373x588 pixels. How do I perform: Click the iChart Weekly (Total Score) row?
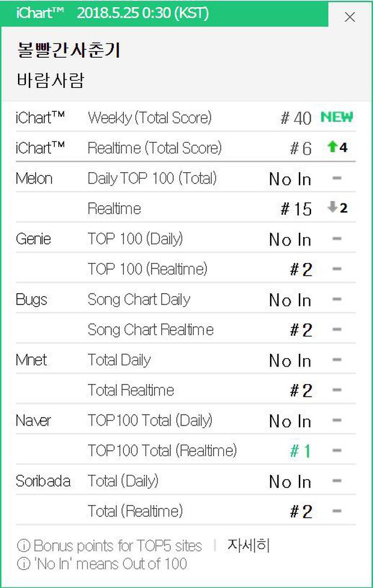[x=185, y=117]
